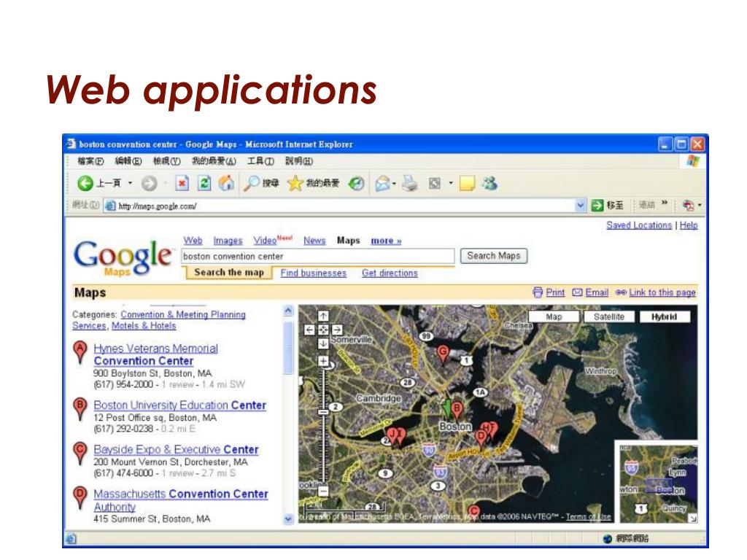Open Messenger buddy icon in toolbar
Viewport: 747px width, 560px height.
[489, 183]
